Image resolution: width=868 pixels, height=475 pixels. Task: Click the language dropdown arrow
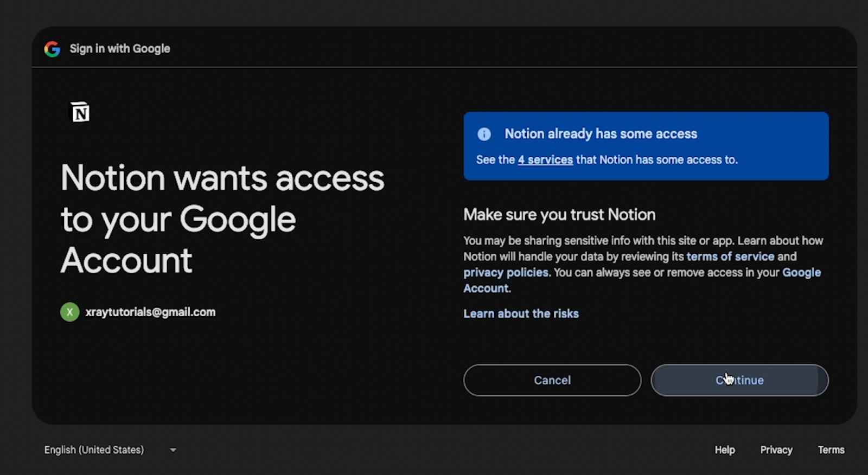pyautogui.click(x=173, y=450)
